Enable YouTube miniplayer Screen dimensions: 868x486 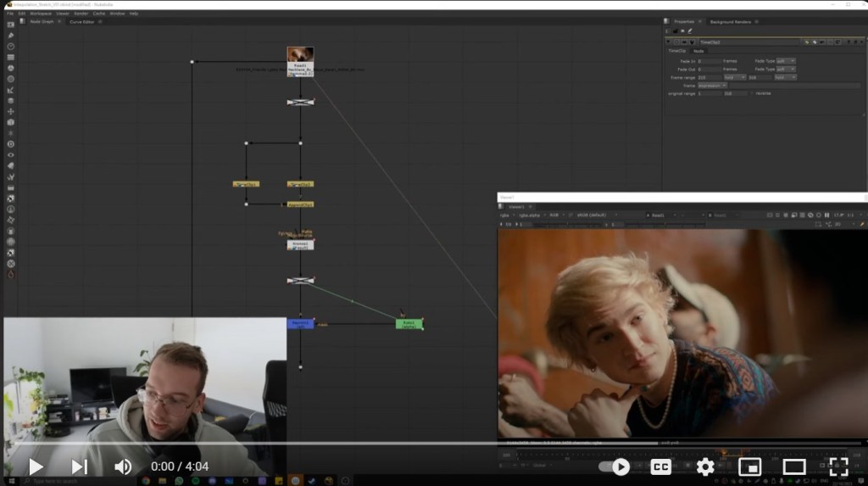pyautogui.click(x=749, y=467)
